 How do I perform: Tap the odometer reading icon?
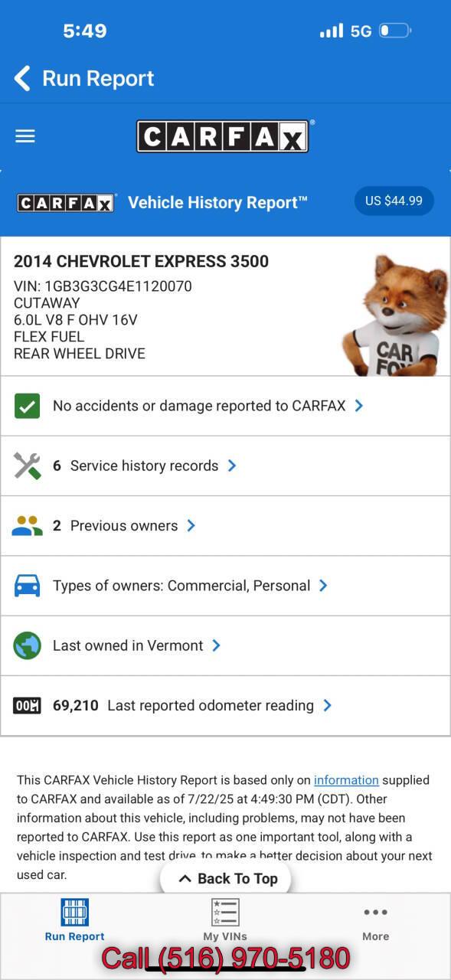click(27, 705)
